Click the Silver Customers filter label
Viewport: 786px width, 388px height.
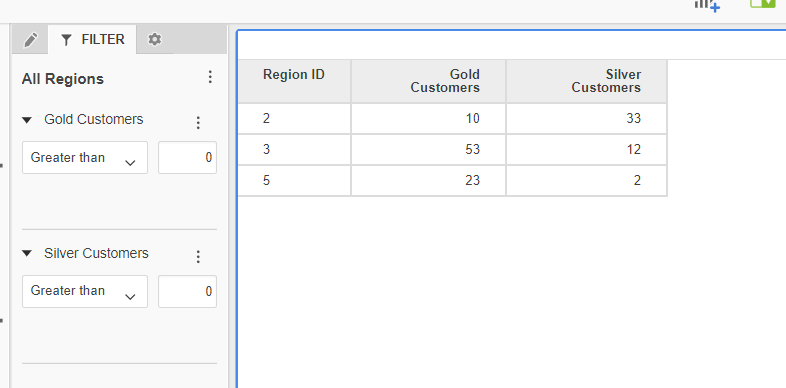(96, 253)
